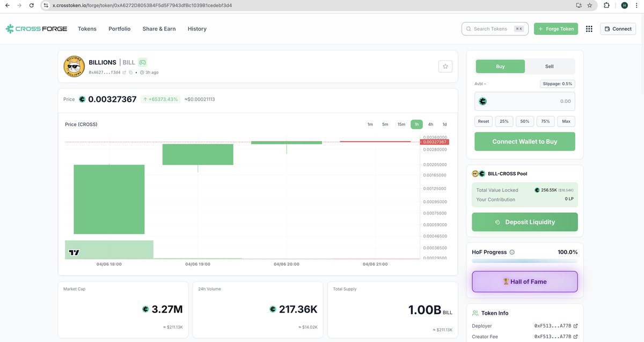Click CROSS coin icon in amount field
Image resolution: width=644 pixels, height=342 pixels.
(x=482, y=101)
